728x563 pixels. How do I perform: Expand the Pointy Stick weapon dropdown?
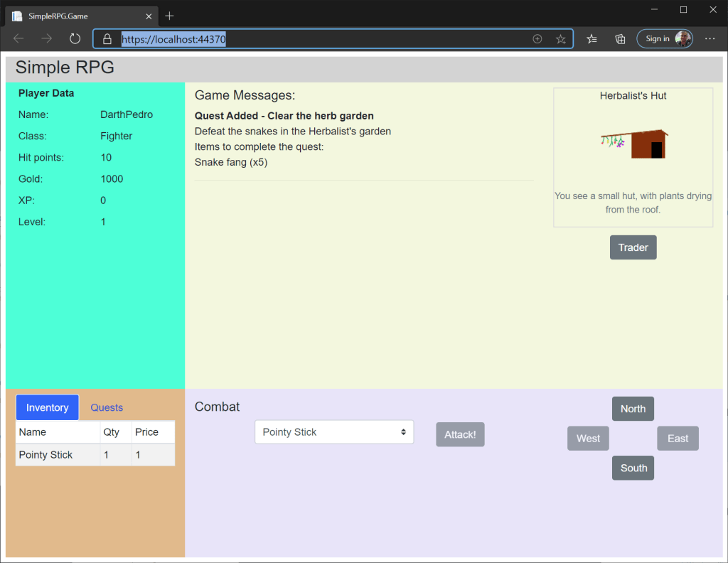(x=334, y=432)
